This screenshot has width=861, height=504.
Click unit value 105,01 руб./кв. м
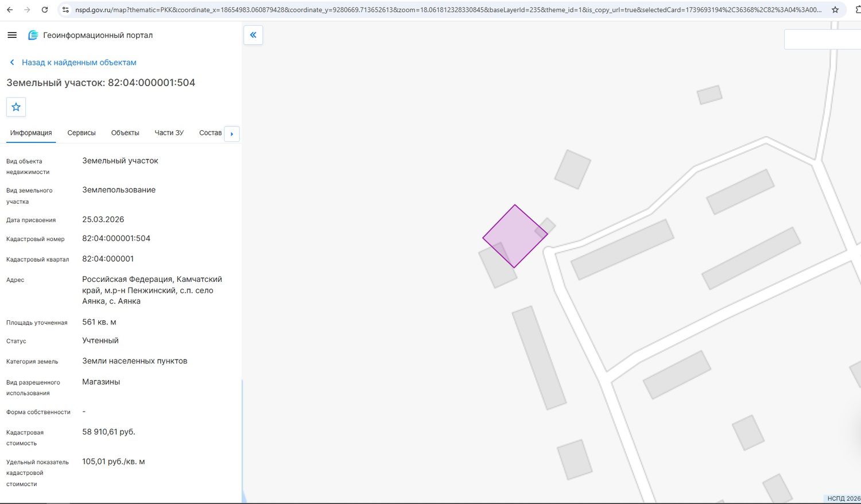click(x=114, y=462)
